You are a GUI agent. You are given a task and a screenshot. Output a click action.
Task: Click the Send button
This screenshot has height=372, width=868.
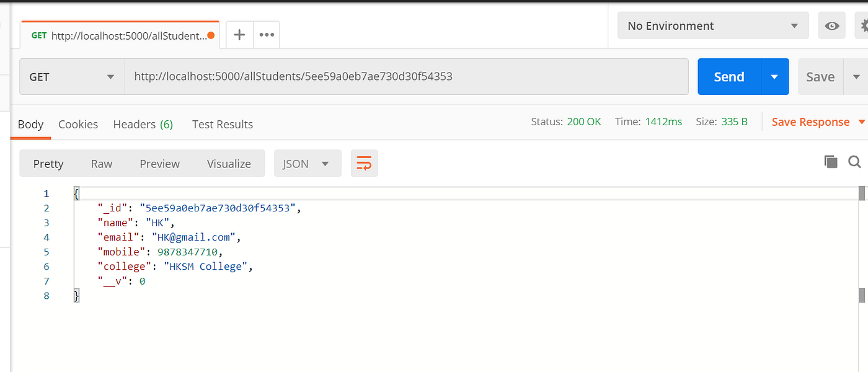pos(728,76)
